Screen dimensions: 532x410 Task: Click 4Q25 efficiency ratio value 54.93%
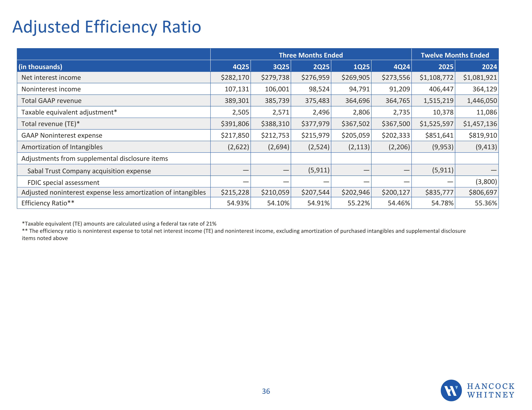click(x=238, y=203)
